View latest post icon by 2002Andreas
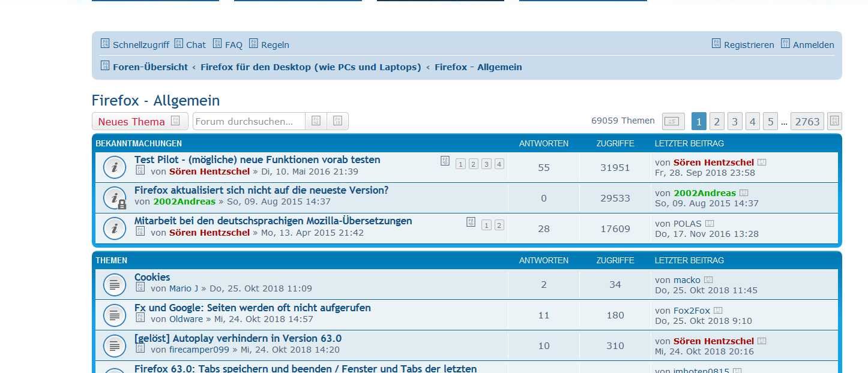Screen dimensions: 868x373 pos(744,192)
